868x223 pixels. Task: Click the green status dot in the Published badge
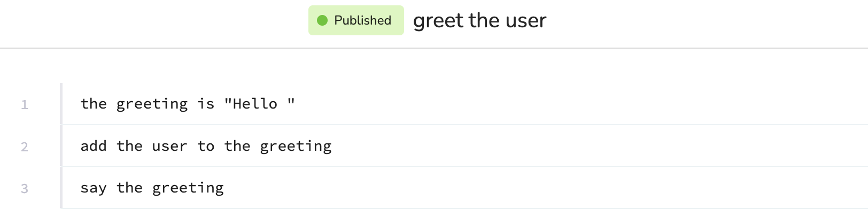tap(322, 20)
